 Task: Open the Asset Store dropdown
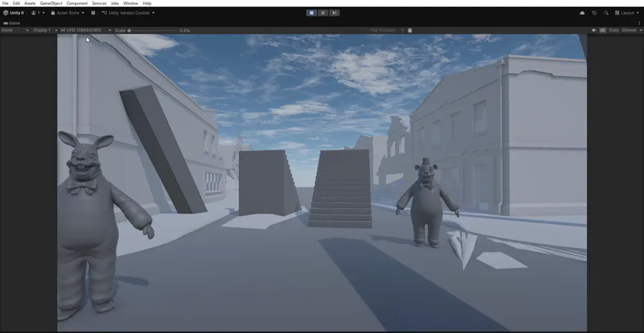click(68, 13)
